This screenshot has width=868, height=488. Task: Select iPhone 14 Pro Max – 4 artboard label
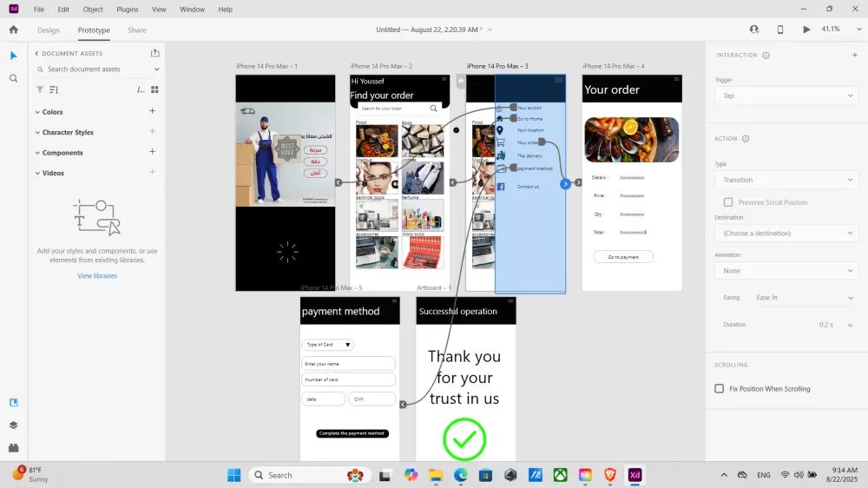click(614, 66)
